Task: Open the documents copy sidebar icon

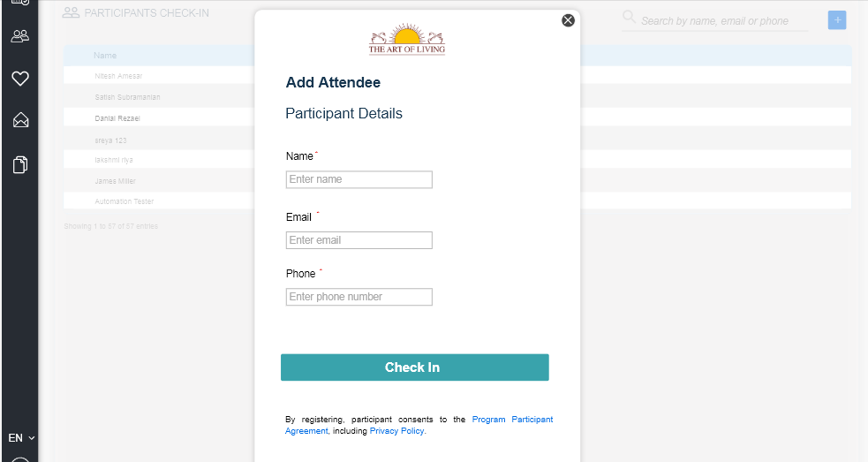Action: tap(20, 164)
